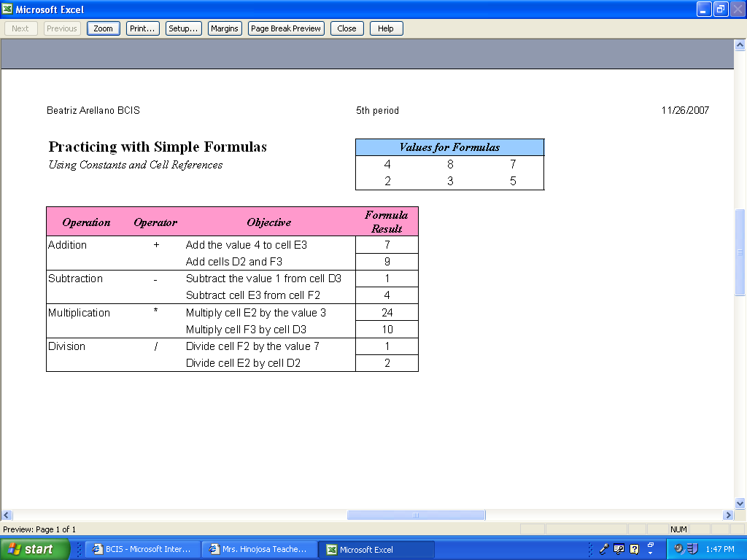Switch to BCIS - Microsoft Internet Explorer taskbar item
The image size is (747, 560).
click(143, 549)
